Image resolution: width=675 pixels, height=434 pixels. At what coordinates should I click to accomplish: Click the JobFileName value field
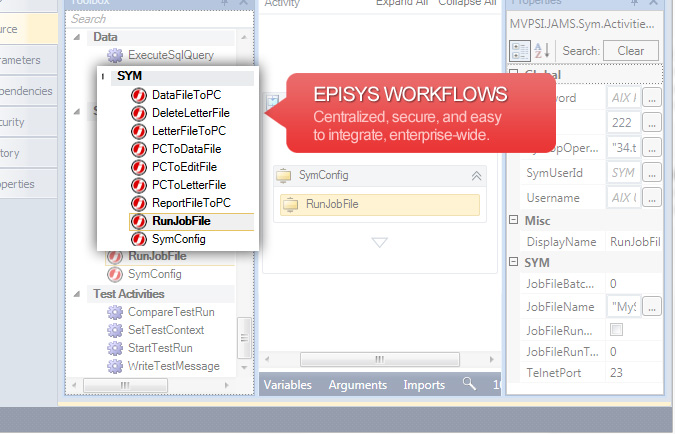click(624, 307)
